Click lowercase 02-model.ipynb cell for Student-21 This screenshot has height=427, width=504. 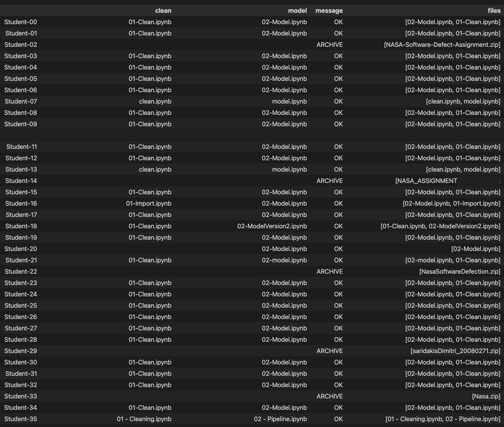tap(284, 260)
